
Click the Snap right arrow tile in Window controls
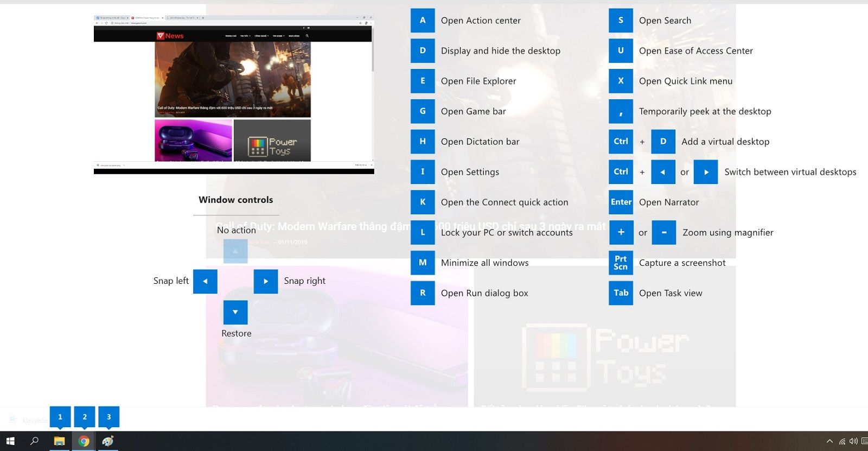click(266, 281)
